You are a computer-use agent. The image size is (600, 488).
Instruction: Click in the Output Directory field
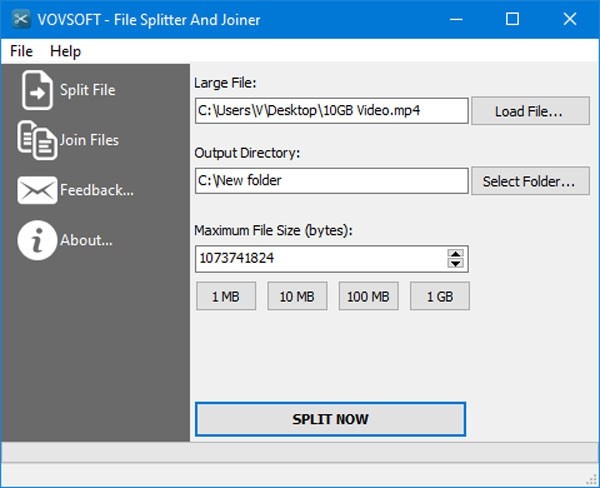click(x=330, y=181)
